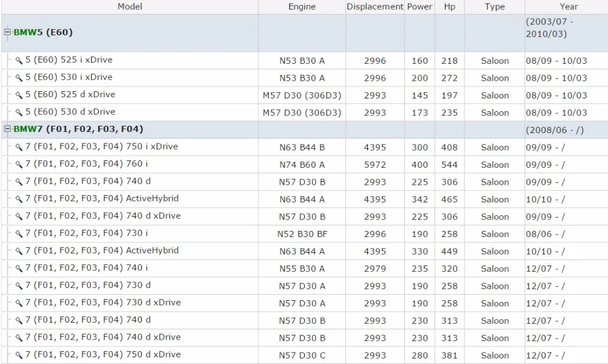The height and width of the screenshot is (364, 608).
Task: Click the magnifier icon on the 306 hp 740 d row
Action: point(19,182)
